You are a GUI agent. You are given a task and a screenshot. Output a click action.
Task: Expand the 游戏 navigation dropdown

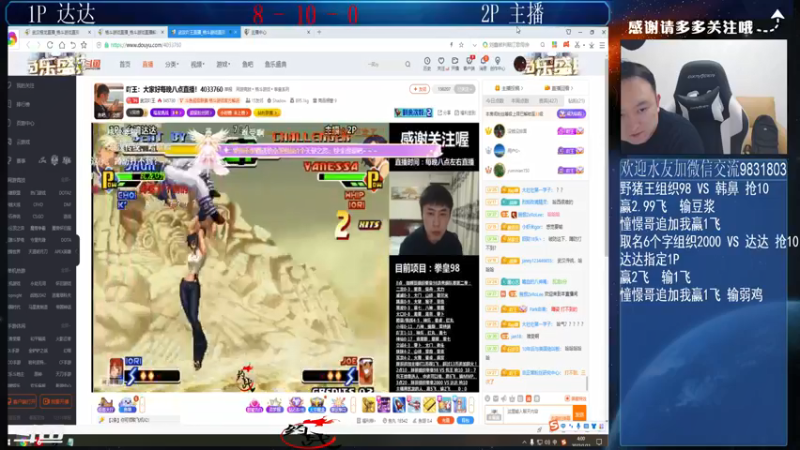click(223, 64)
